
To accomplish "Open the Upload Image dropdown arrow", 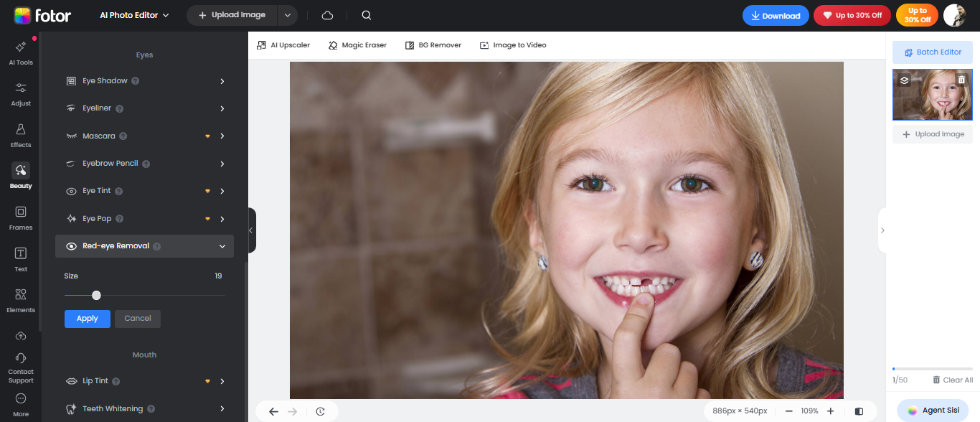I will [288, 15].
